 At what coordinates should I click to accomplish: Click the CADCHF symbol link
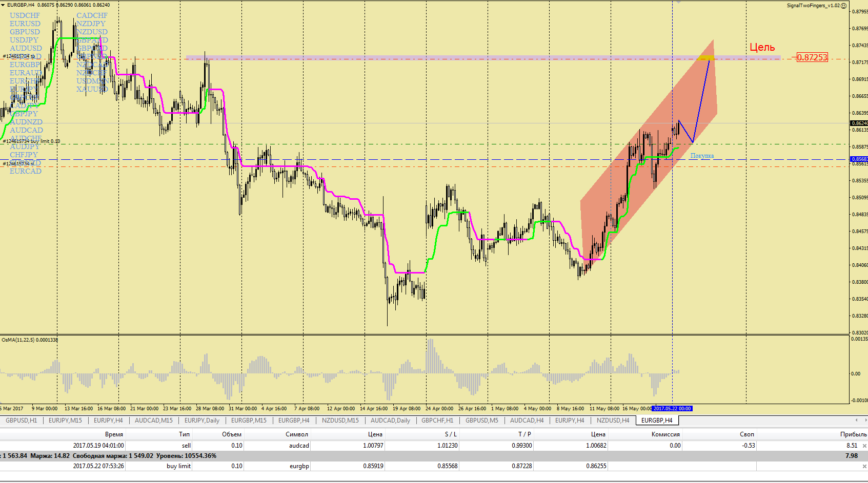pos(92,16)
